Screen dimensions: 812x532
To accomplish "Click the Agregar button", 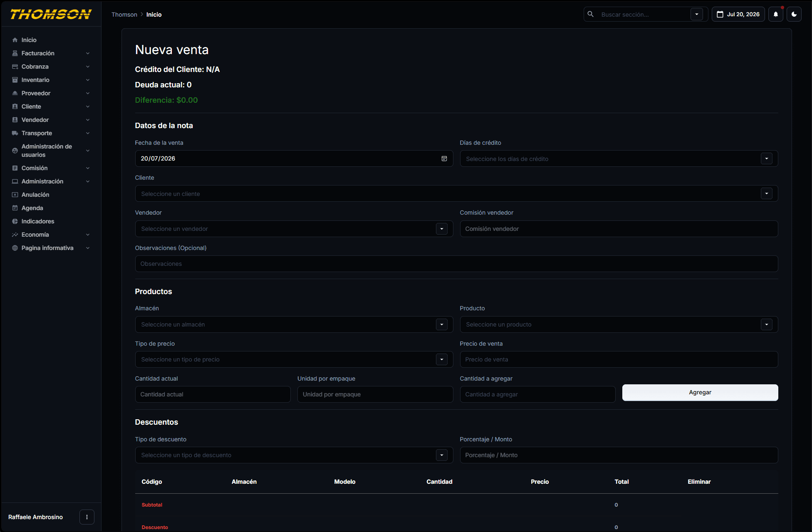I will 700,392.
